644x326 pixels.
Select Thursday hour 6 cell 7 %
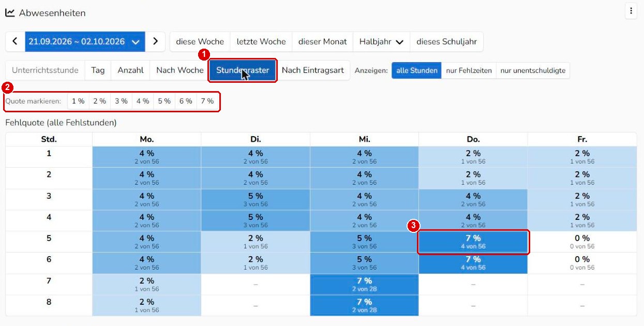473,263
